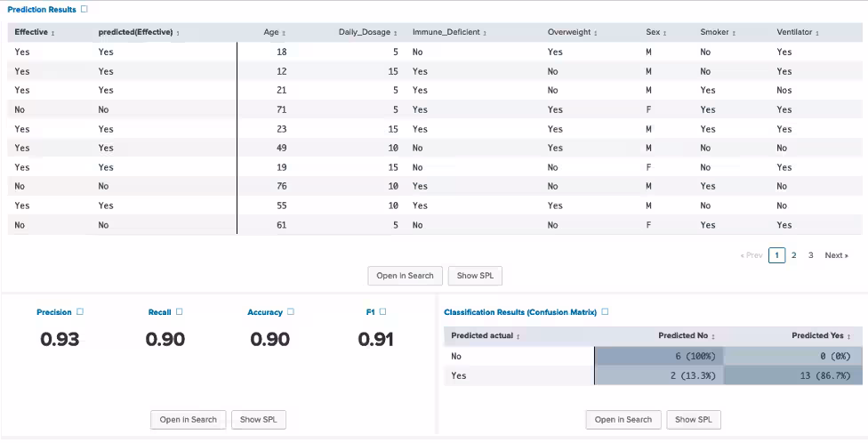Click Next to advance results page

coord(836,255)
